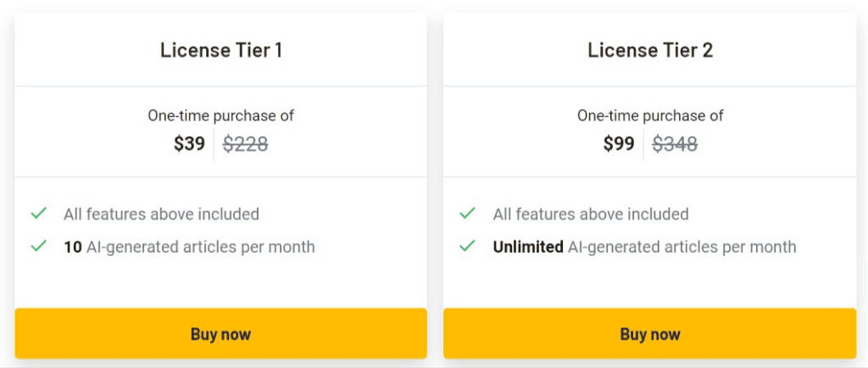Image resolution: width=868 pixels, height=368 pixels.
Task: Click Tier 1 'All features above included' text
Action: [161, 214]
